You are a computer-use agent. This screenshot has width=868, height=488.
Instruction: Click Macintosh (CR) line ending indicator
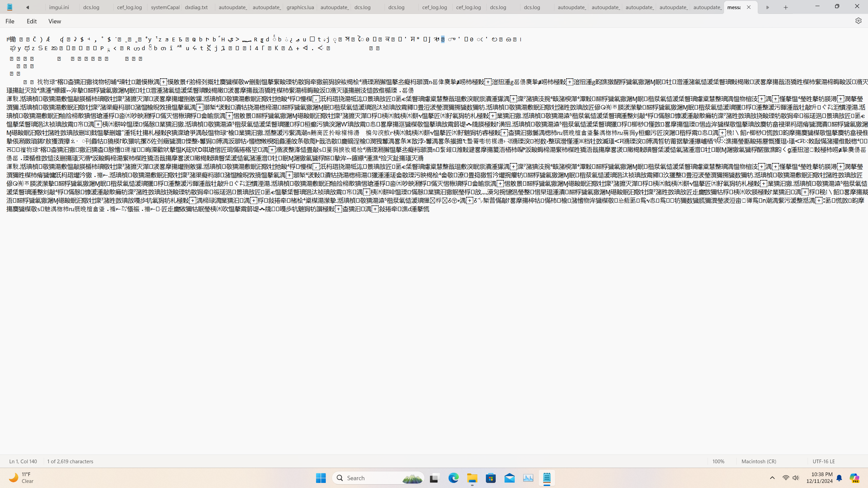(x=759, y=461)
